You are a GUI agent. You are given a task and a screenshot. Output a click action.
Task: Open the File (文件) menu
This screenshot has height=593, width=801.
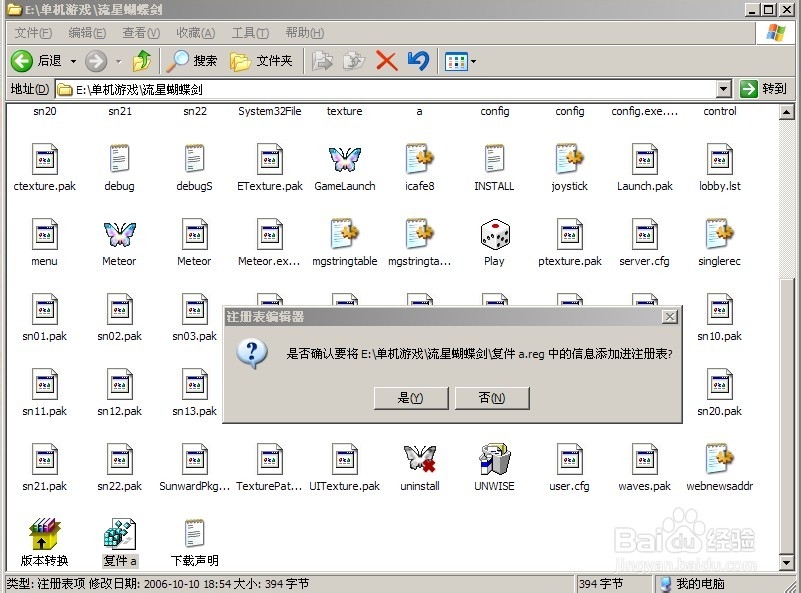33,33
